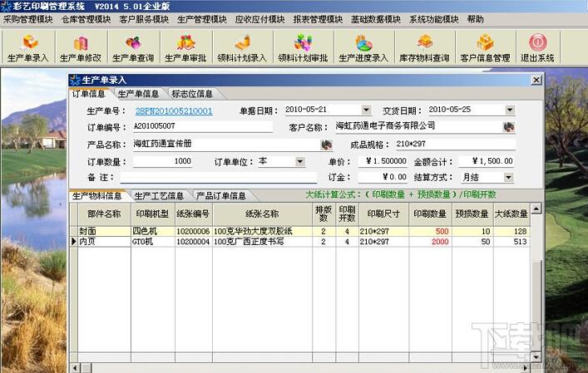
Task: Switch to 生产工艺信息 tab
Action: pos(159,195)
